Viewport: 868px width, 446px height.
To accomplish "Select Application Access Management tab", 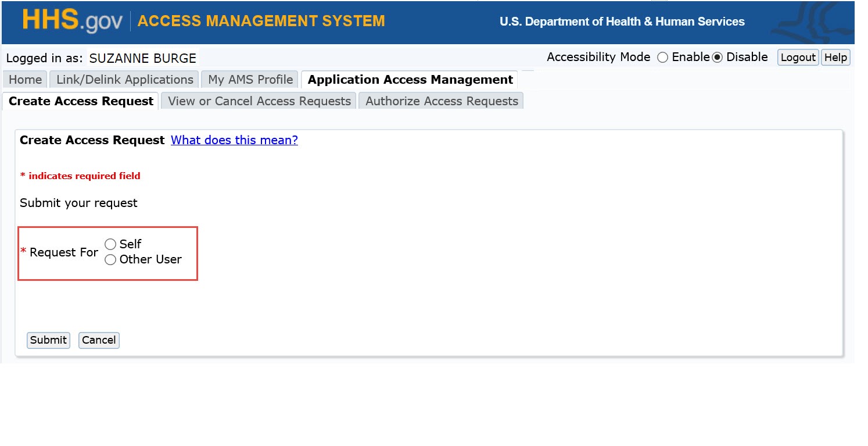I will click(x=410, y=80).
